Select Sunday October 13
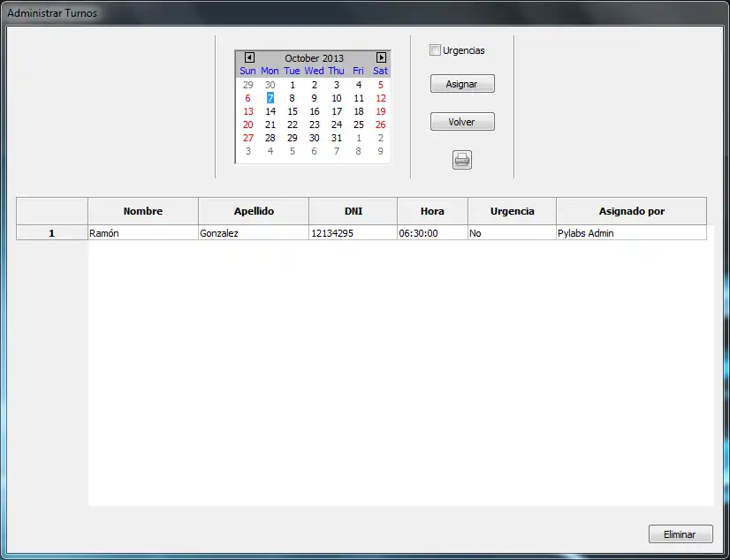The height and width of the screenshot is (560, 730). pyautogui.click(x=248, y=111)
